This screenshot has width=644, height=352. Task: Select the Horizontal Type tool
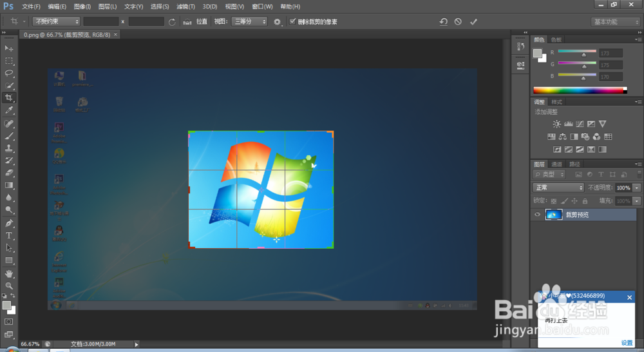[8, 235]
